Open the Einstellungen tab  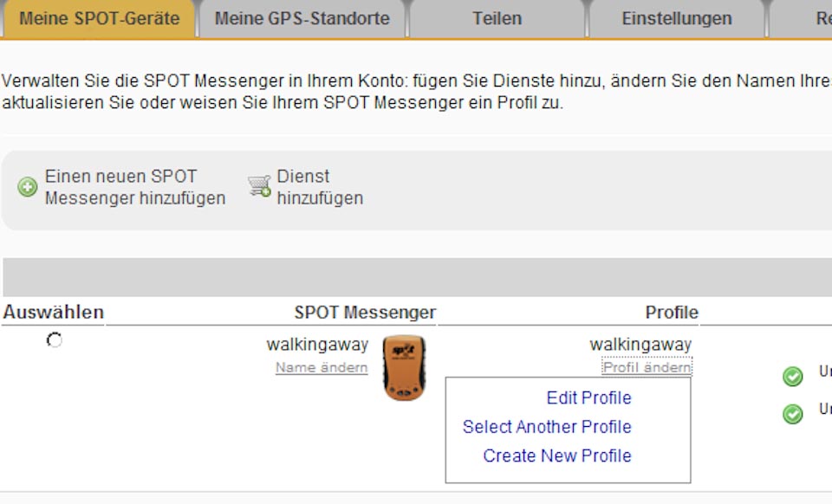(676, 18)
